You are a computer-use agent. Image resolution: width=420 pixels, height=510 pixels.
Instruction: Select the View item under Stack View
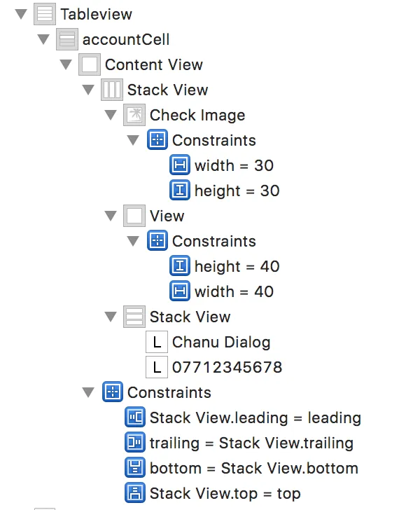click(x=167, y=216)
